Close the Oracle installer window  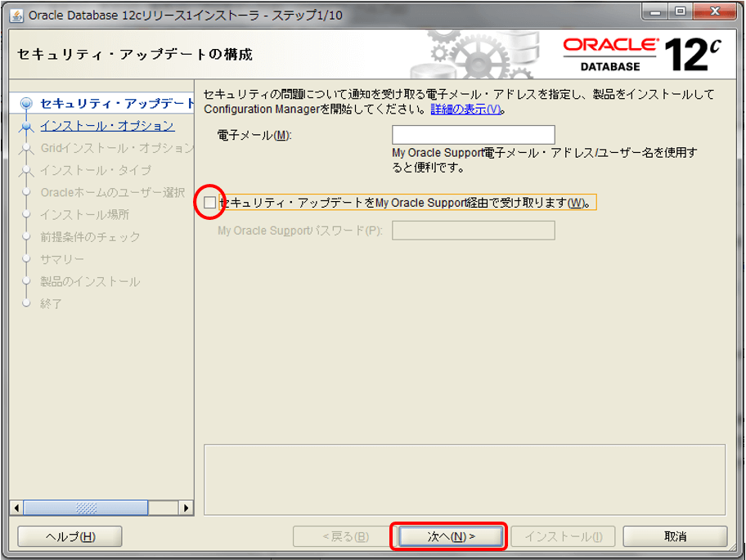(x=715, y=11)
